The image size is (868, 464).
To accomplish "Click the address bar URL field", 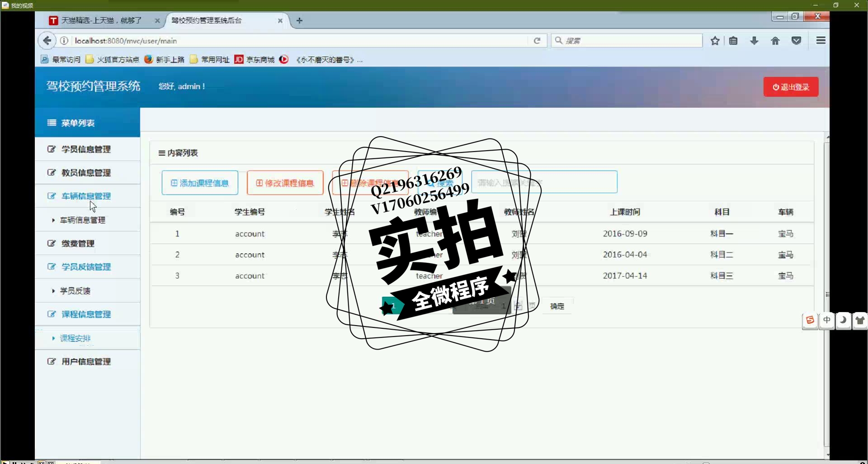I will 298,41.
